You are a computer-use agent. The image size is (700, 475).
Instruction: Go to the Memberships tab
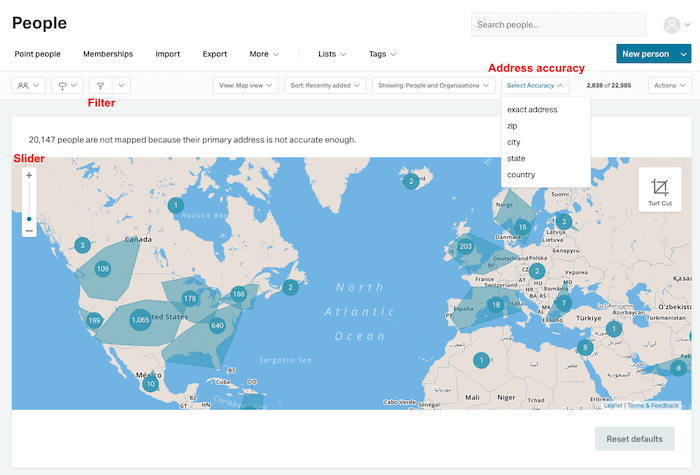pyautogui.click(x=108, y=54)
